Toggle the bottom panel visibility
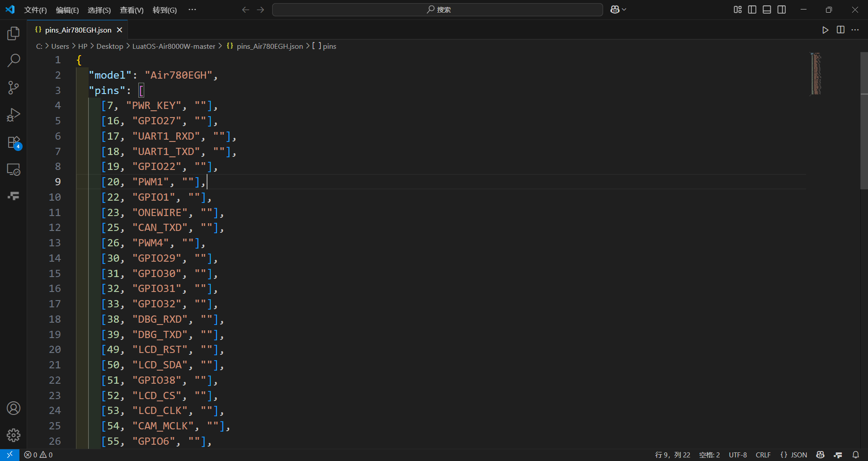Viewport: 868px width, 461px height. click(x=767, y=9)
